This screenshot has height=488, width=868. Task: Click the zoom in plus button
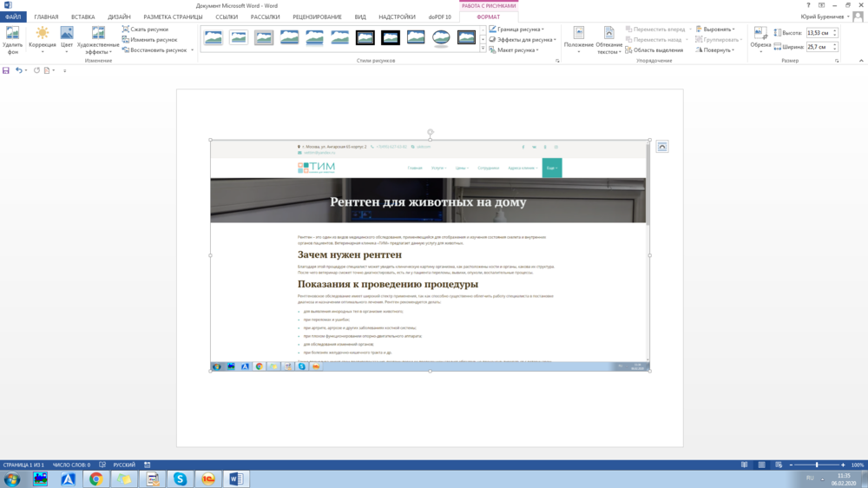pos(843,465)
